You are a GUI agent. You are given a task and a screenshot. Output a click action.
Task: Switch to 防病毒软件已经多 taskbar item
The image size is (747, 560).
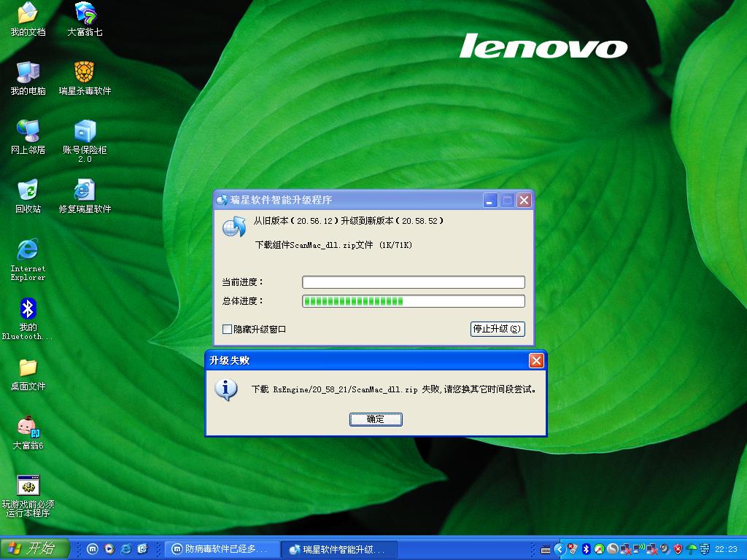[220, 549]
